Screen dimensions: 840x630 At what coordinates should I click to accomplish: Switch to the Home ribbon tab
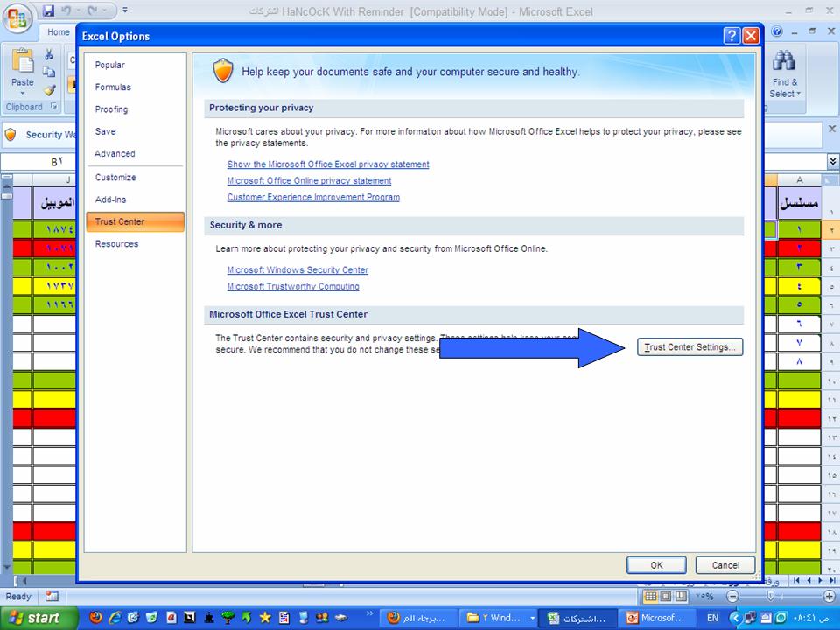58,32
